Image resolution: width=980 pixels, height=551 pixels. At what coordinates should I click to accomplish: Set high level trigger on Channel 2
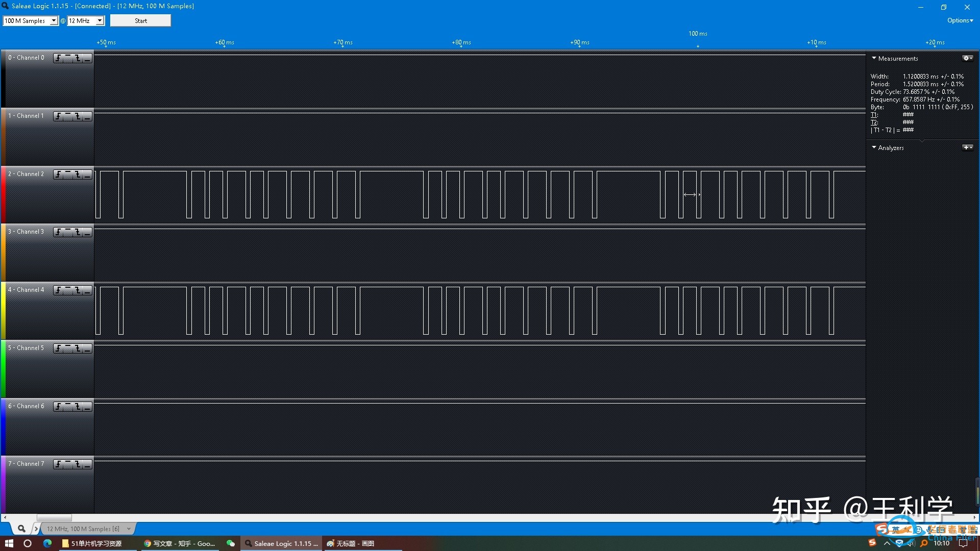[x=68, y=174]
